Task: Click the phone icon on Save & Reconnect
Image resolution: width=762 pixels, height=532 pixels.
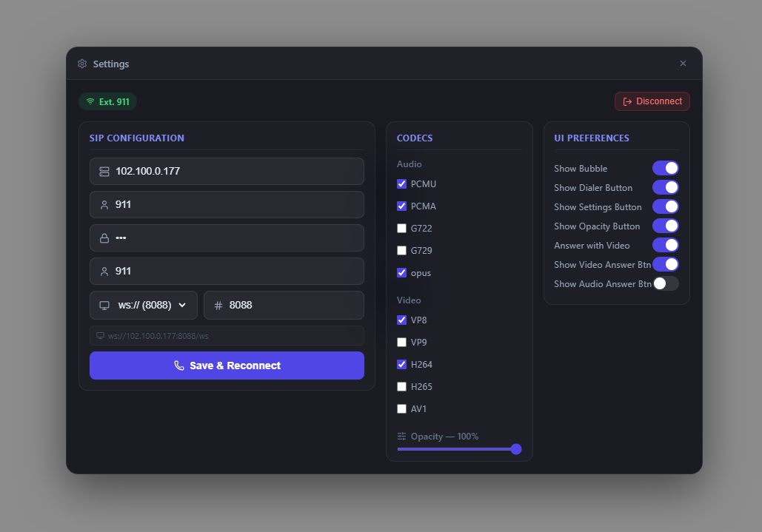Action: [x=179, y=366]
